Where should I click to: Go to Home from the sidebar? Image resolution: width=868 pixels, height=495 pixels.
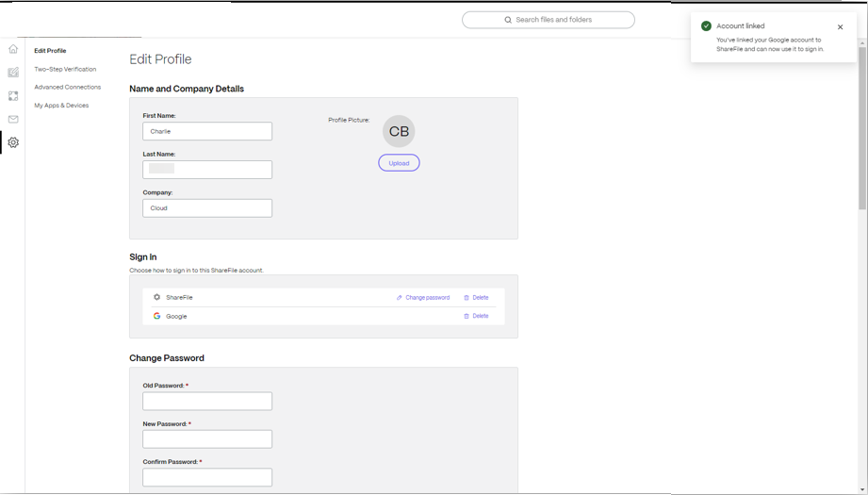(13, 49)
